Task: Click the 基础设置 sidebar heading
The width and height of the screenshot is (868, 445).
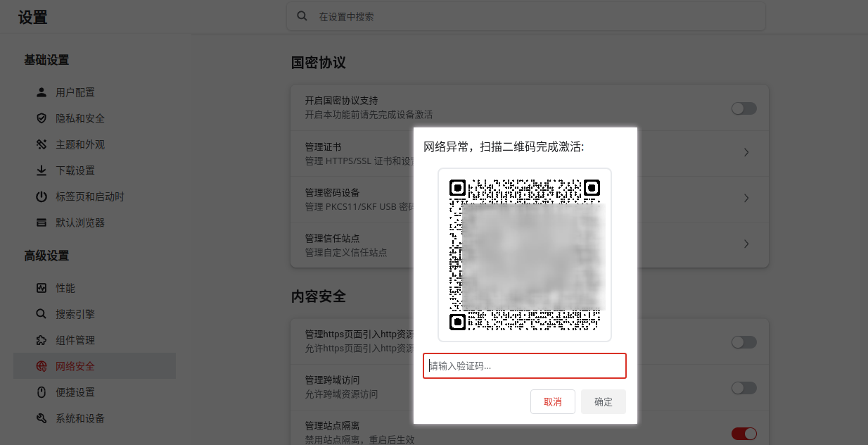Action: (x=46, y=60)
